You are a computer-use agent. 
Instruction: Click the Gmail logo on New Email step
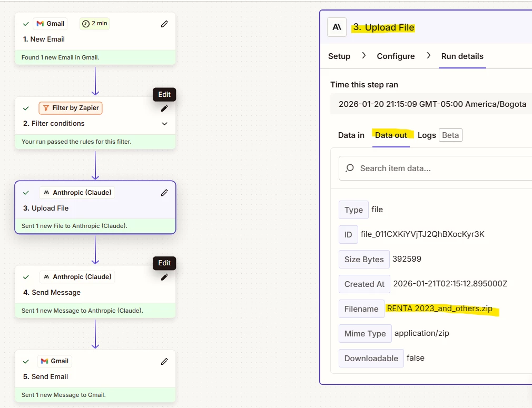tap(40, 23)
